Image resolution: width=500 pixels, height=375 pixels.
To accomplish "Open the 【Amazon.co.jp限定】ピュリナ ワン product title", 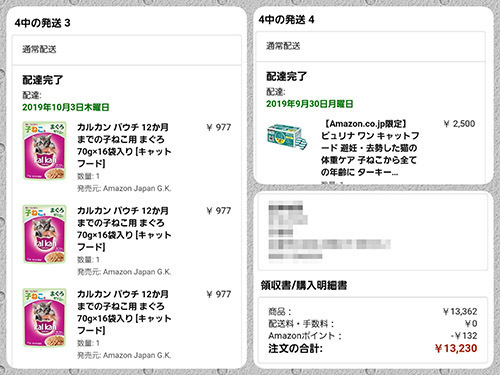I will click(370, 148).
